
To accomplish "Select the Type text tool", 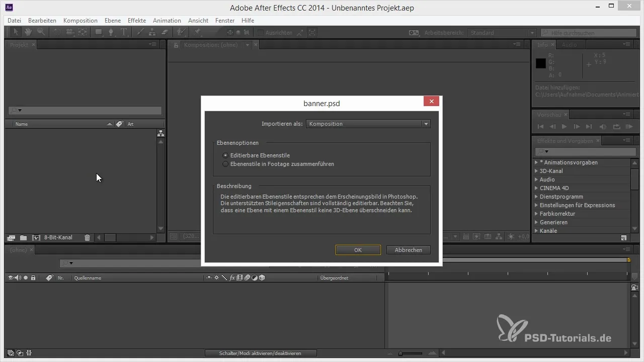I will click(x=124, y=33).
